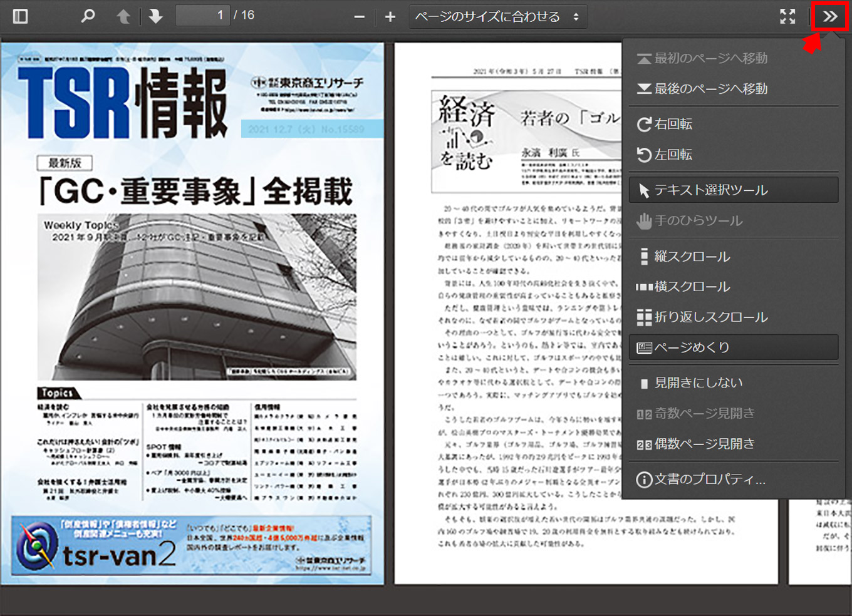Screen dimensions: 852x616
Task: Switch to 横スクロール mode
Action: (x=734, y=286)
